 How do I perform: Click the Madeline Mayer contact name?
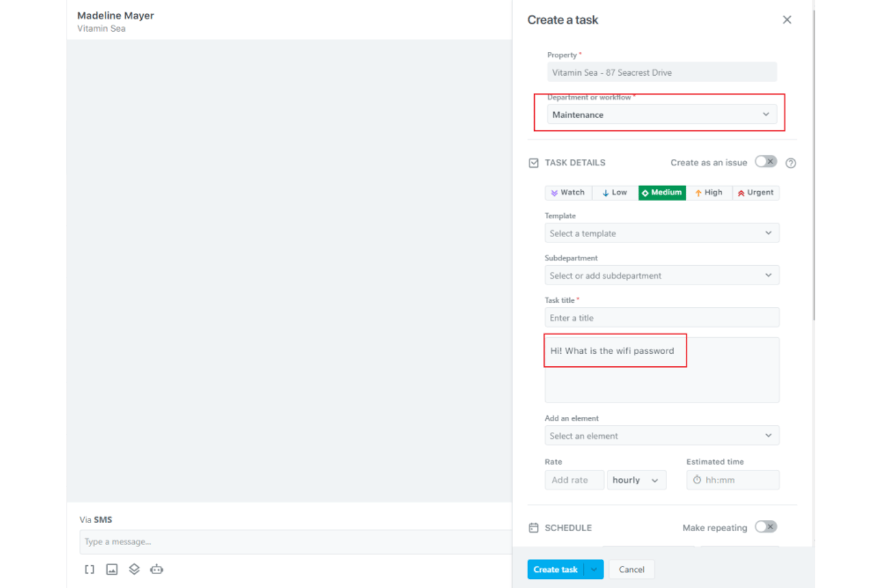(116, 15)
